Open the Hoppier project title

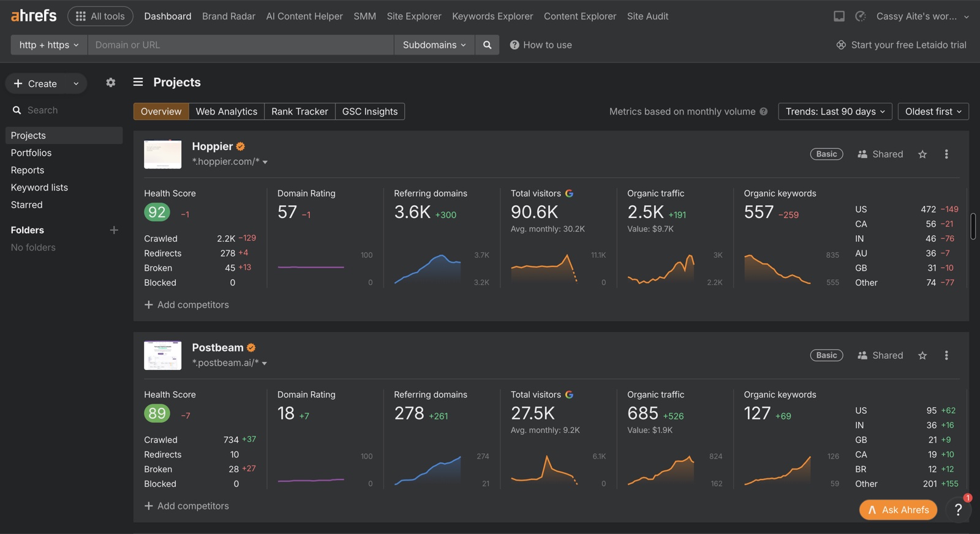[213, 146]
